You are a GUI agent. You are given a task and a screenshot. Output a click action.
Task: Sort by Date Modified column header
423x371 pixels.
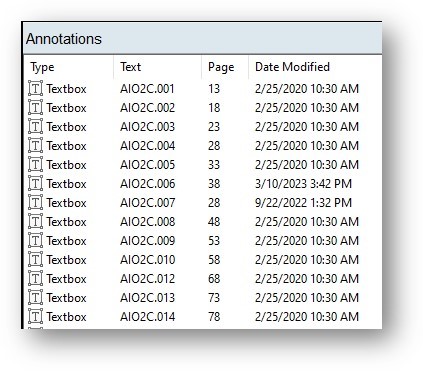point(315,67)
